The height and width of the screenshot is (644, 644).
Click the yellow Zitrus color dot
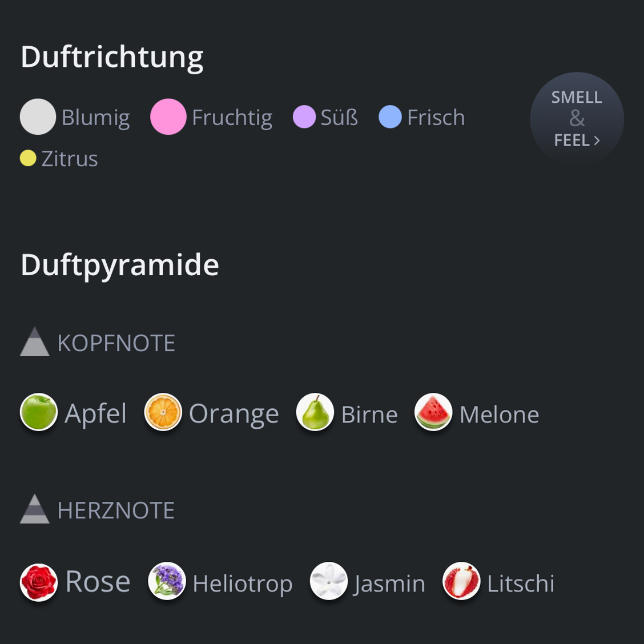click(x=28, y=158)
